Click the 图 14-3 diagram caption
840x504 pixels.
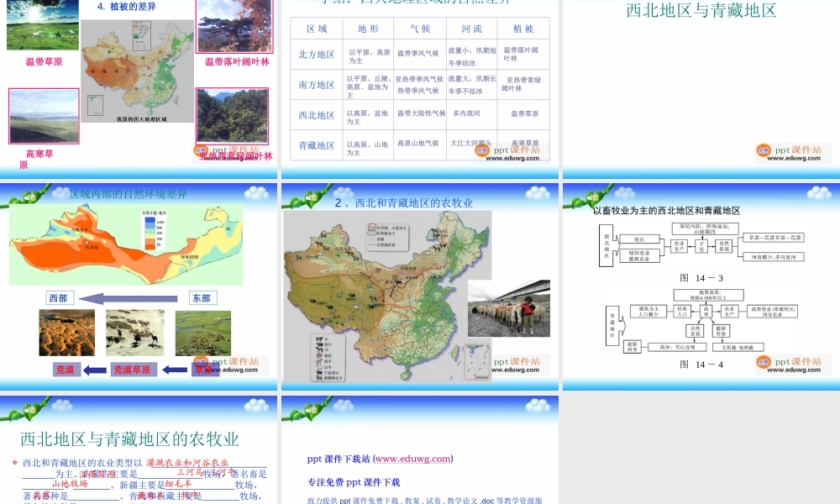701,278
